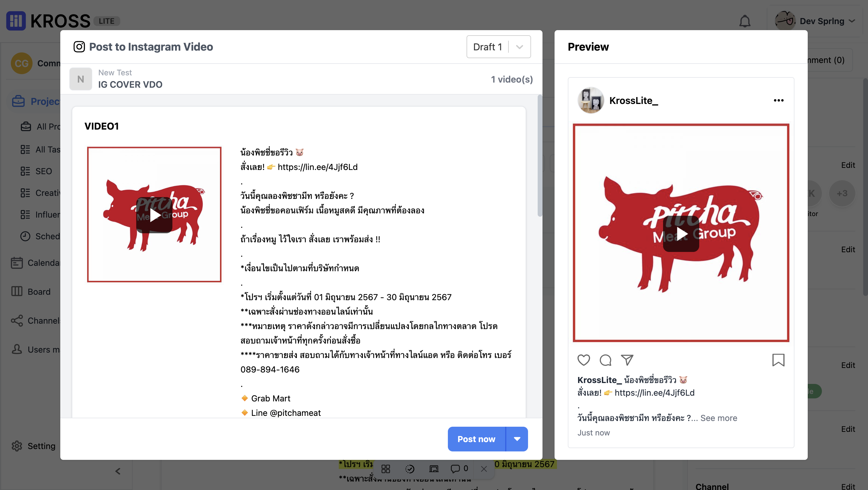Viewport: 868px width, 490px height.
Task: Open All Tasks in the sidebar
Action: click(x=40, y=149)
